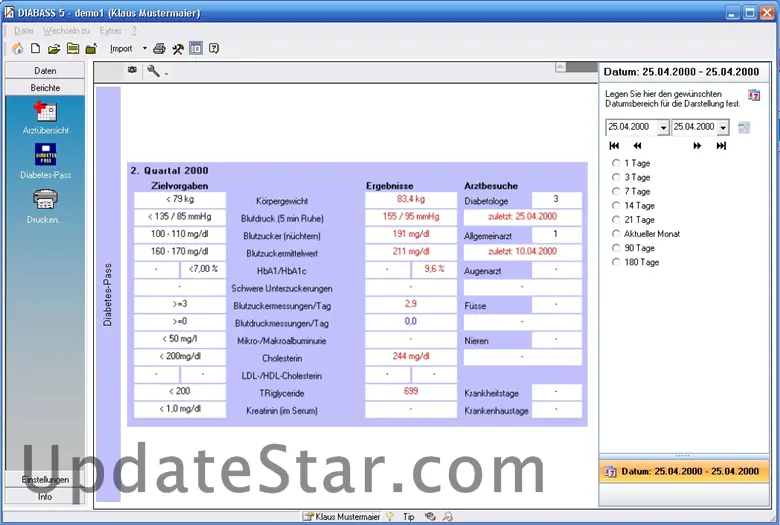The width and height of the screenshot is (780, 525).
Task: Open the Arztübersicht report icon
Action: tap(46, 111)
